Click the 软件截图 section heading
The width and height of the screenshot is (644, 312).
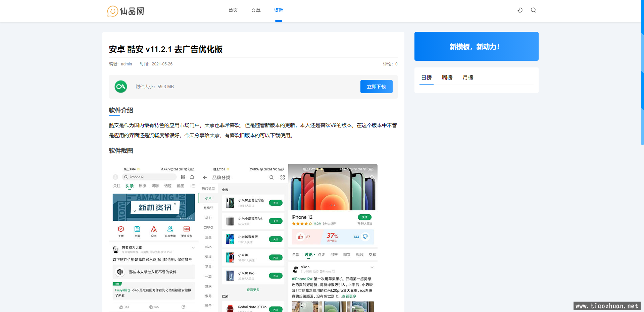(x=121, y=151)
